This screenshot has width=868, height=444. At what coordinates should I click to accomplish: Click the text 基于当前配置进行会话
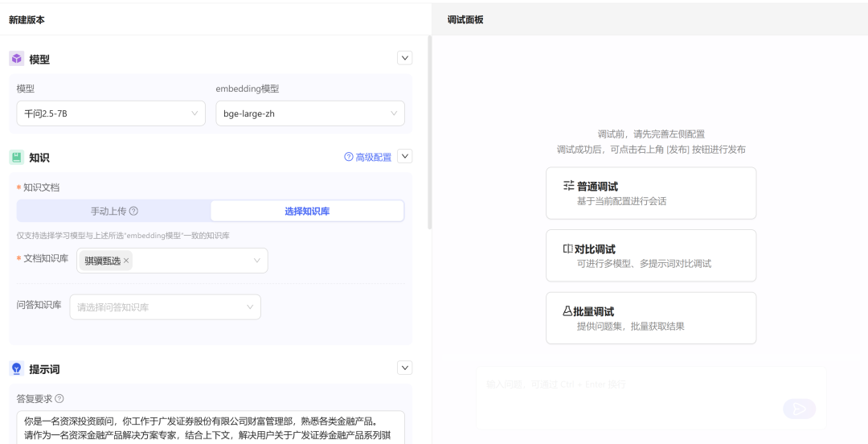621,201
